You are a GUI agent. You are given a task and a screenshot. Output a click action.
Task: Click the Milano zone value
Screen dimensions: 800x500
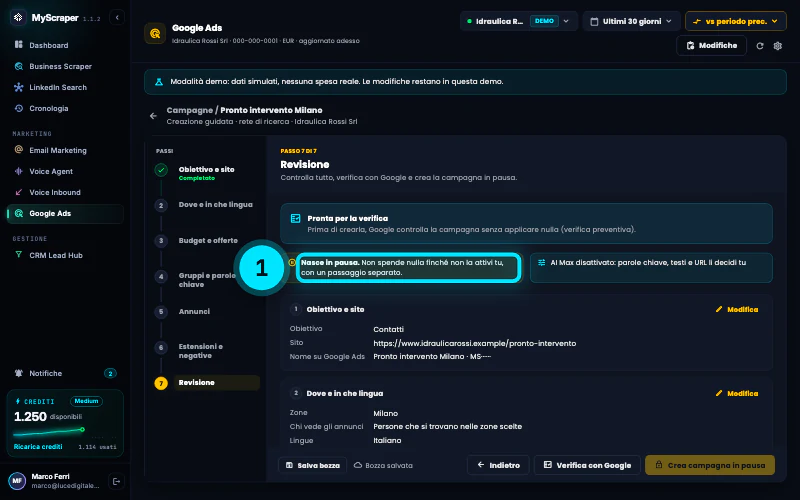point(385,413)
